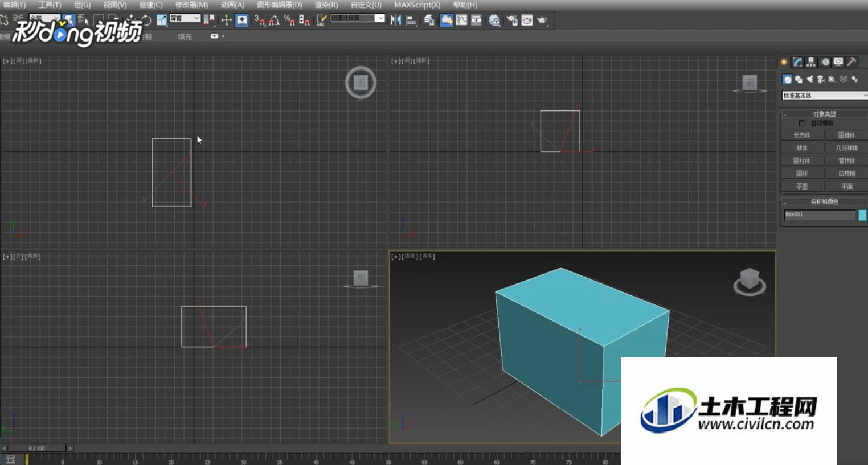This screenshot has height=465, width=868.
Task: Toggle the 3D Snaps button
Action: (259, 20)
